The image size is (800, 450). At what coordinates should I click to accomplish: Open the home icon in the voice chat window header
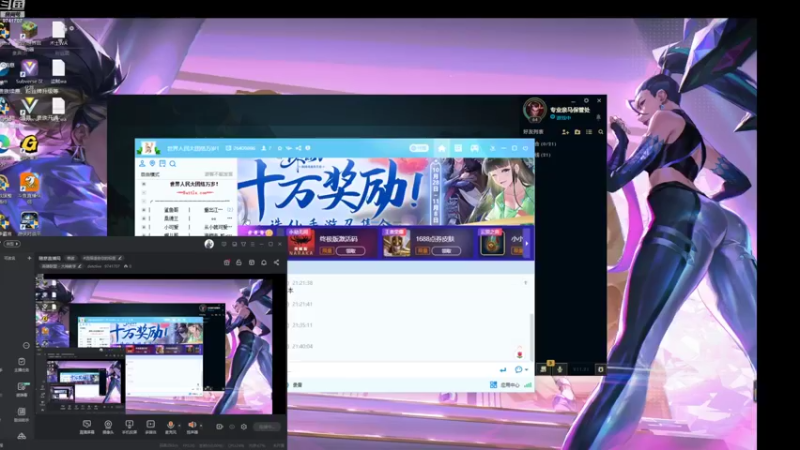442,148
